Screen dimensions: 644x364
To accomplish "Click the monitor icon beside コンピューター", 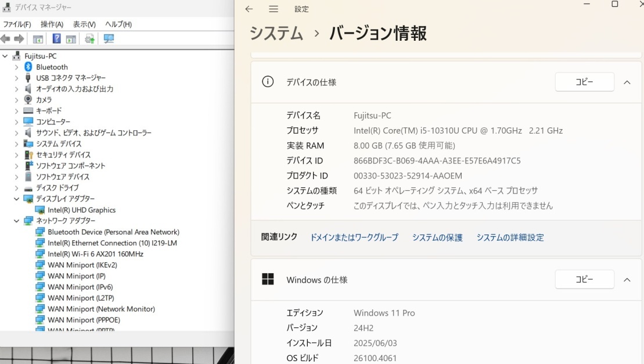I will [28, 122].
